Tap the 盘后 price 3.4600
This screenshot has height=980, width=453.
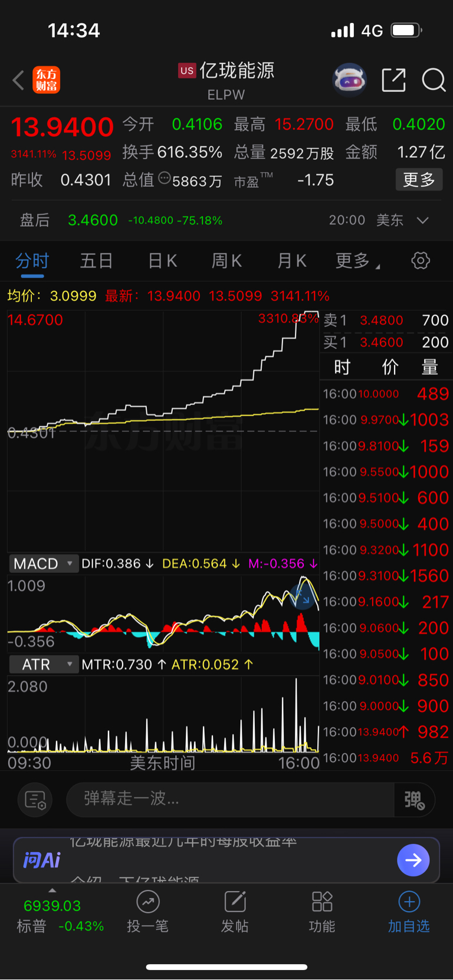93,220
